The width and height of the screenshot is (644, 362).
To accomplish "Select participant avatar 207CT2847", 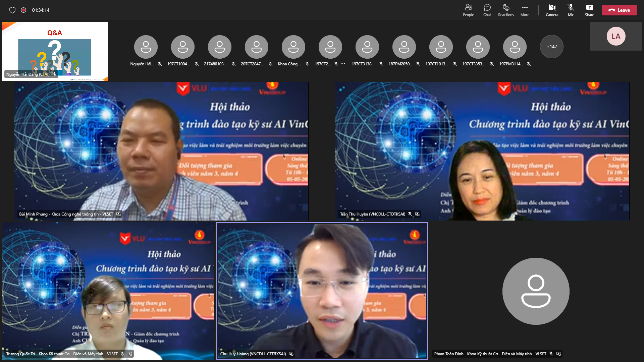I will pos(257,47).
